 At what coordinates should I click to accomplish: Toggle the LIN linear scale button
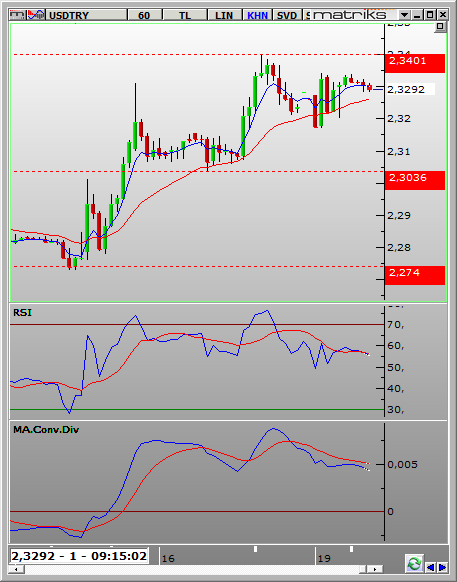tap(224, 15)
